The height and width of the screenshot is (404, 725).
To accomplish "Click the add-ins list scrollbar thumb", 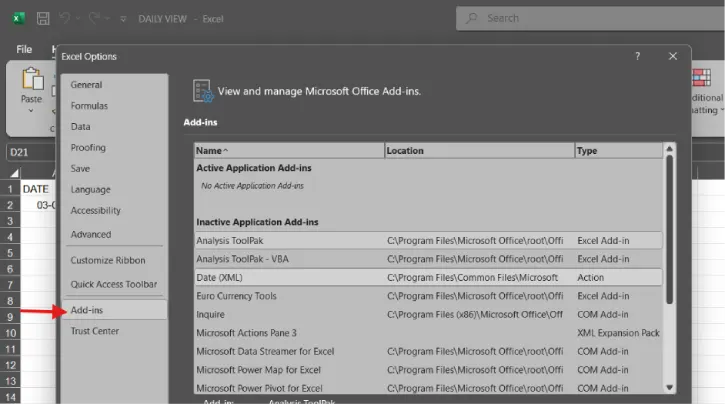I will 669,230.
